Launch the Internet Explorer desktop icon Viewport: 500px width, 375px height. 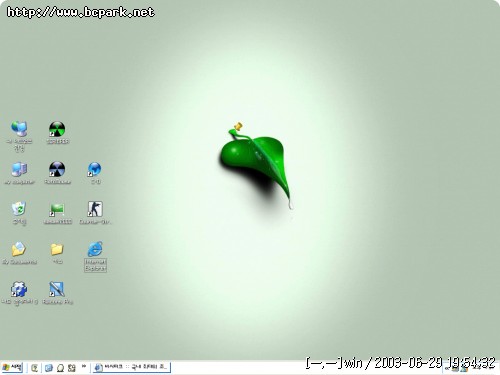coord(95,249)
